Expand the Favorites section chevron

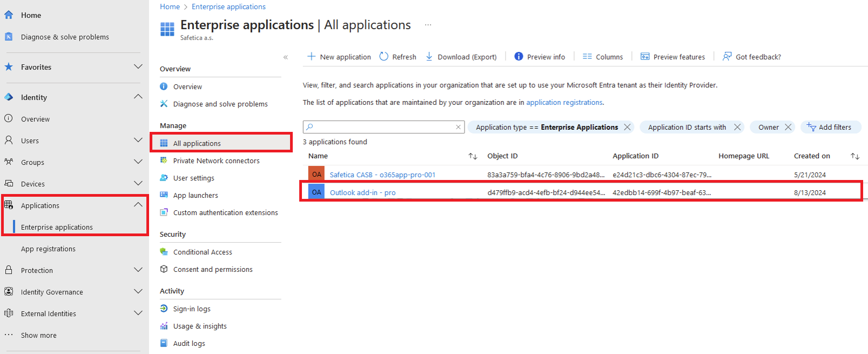click(x=138, y=66)
